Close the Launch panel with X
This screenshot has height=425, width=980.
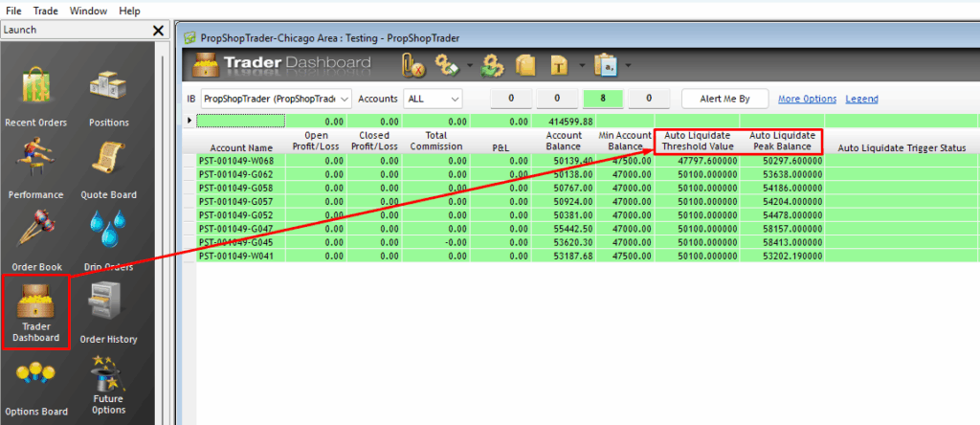pyautogui.click(x=159, y=30)
